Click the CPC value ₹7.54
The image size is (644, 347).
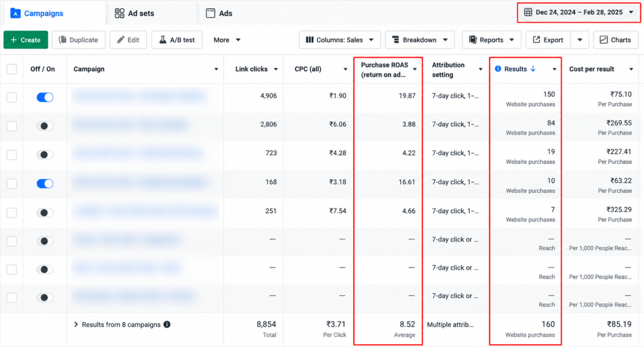[338, 211]
